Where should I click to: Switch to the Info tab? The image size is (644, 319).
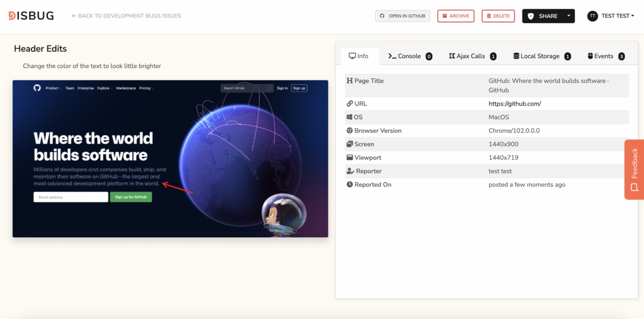[x=360, y=56]
